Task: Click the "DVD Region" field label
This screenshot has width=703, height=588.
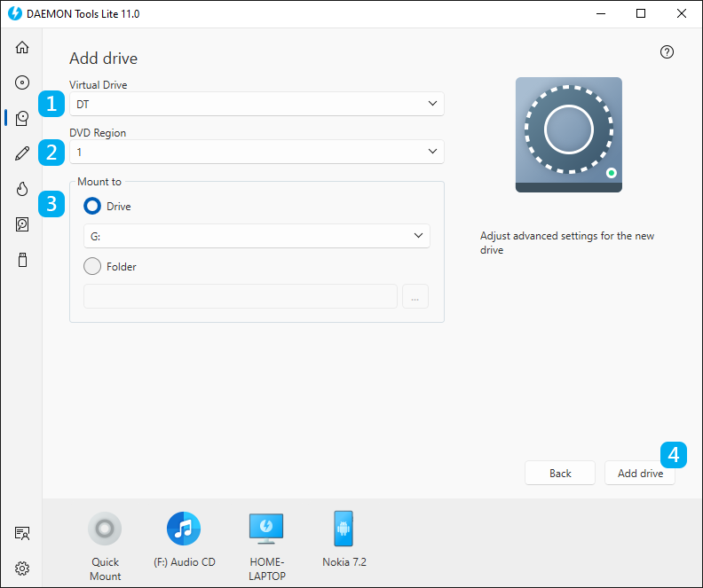Action: pos(98,132)
